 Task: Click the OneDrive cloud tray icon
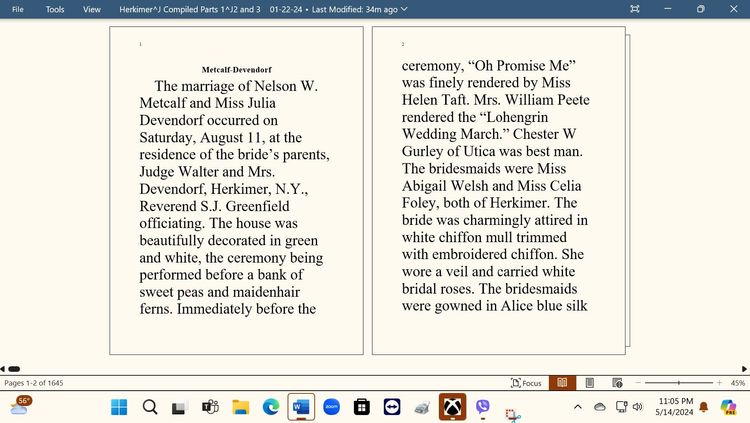point(600,407)
